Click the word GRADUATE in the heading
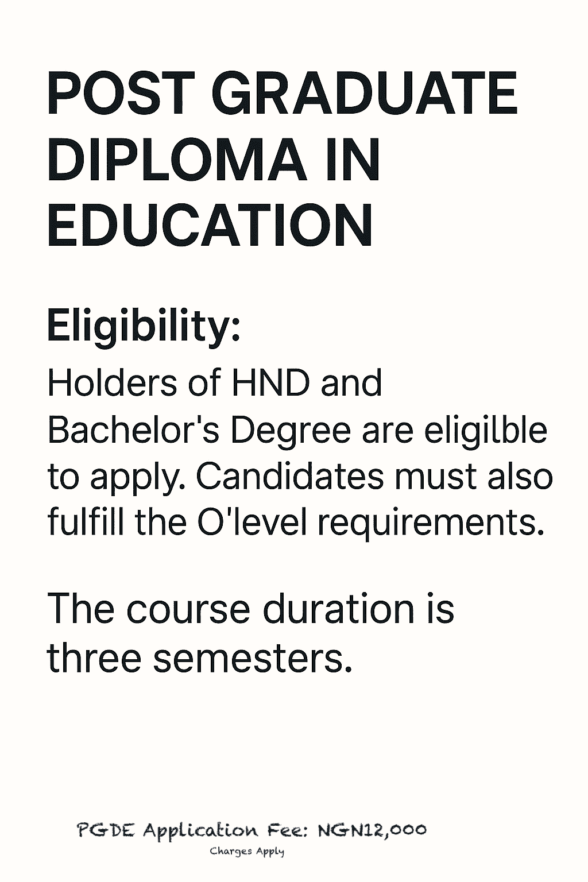The width and height of the screenshot is (588, 882). (365, 94)
